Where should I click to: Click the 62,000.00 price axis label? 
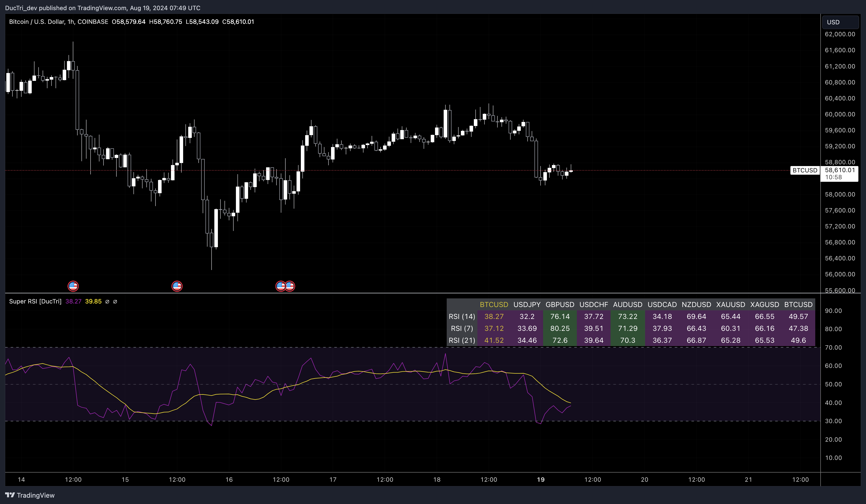click(x=840, y=34)
